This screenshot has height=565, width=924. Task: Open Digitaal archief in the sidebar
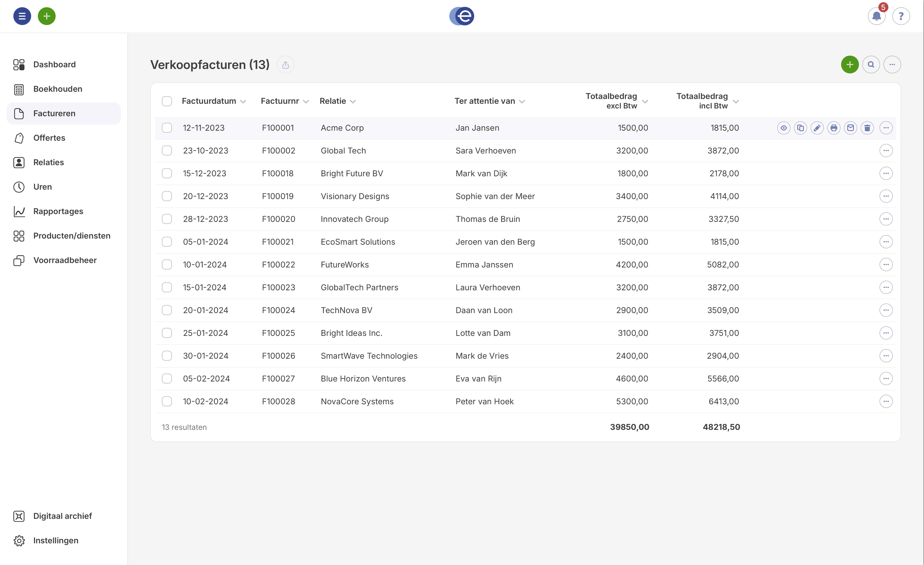pos(64,516)
